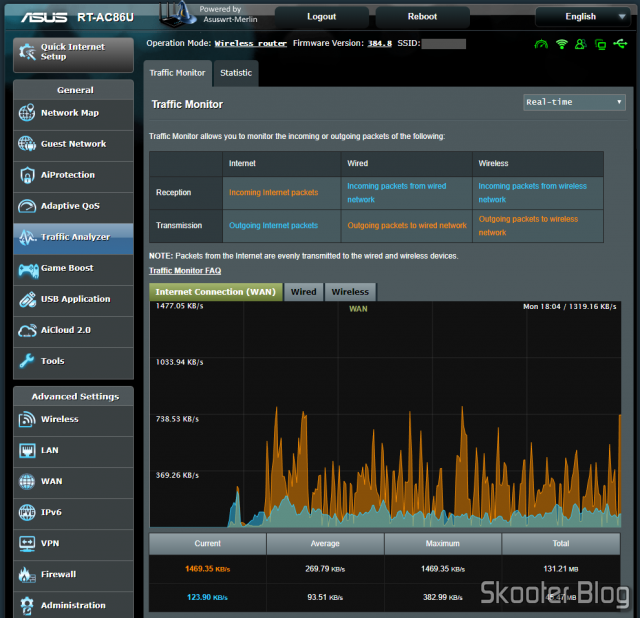
Task: Open the Real-time view dropdown
Action: 574,102
